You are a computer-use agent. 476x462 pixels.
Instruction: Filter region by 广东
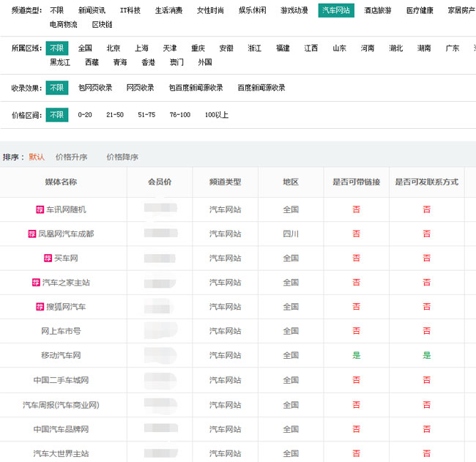pos(452,48)
